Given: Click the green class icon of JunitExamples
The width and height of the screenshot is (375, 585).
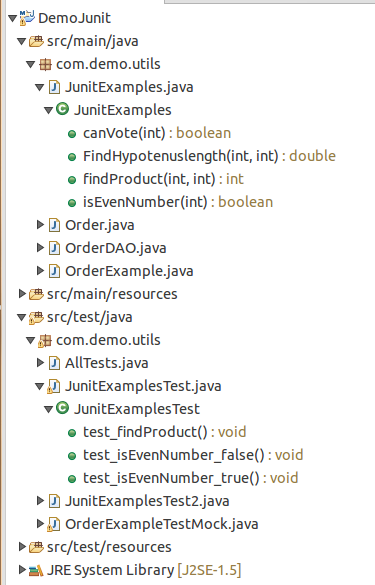Looking at the screenshot, I should [63, 109].
